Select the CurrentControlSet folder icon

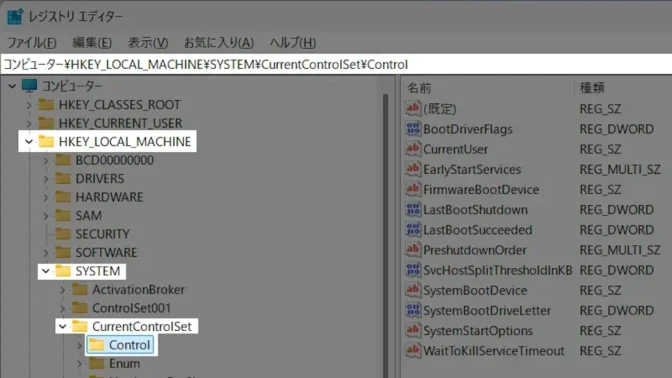80,326
